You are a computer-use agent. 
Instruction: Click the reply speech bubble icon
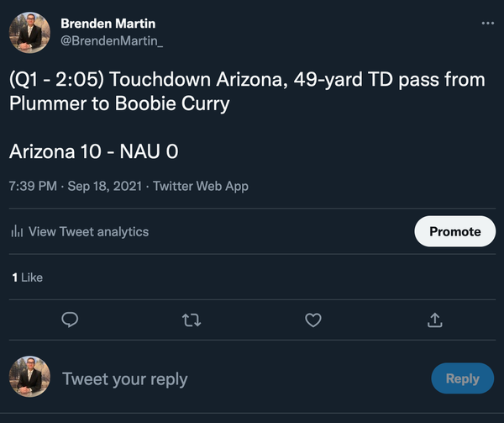point(71,320)
